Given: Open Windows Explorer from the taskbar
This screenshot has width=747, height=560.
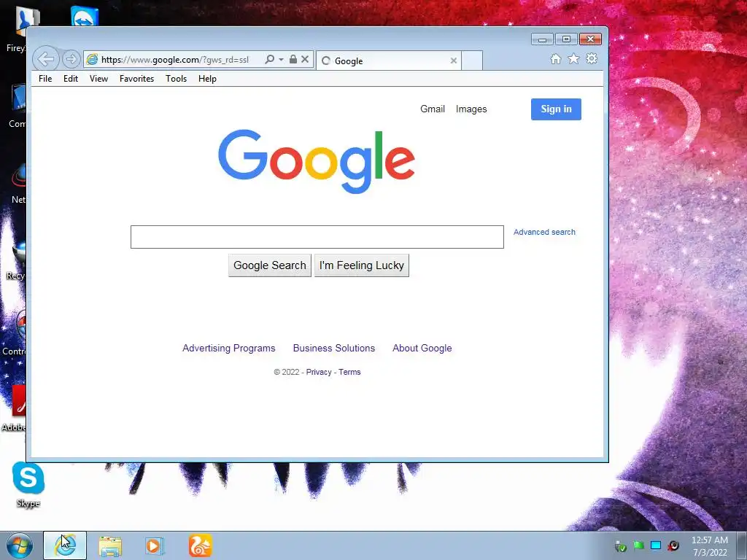Looking at the screenshot, I should [x=110, y=545].
